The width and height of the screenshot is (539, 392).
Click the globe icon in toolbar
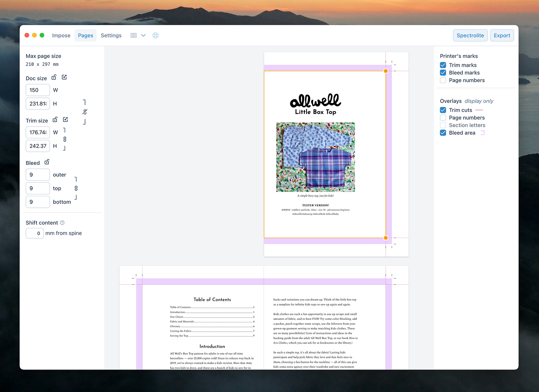click(x=155, y=36)
